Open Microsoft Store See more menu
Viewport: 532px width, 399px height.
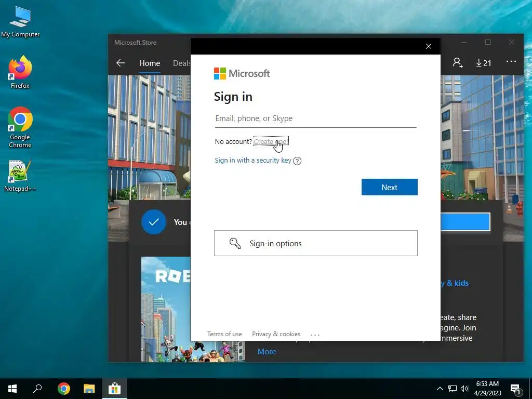point(511,61)
